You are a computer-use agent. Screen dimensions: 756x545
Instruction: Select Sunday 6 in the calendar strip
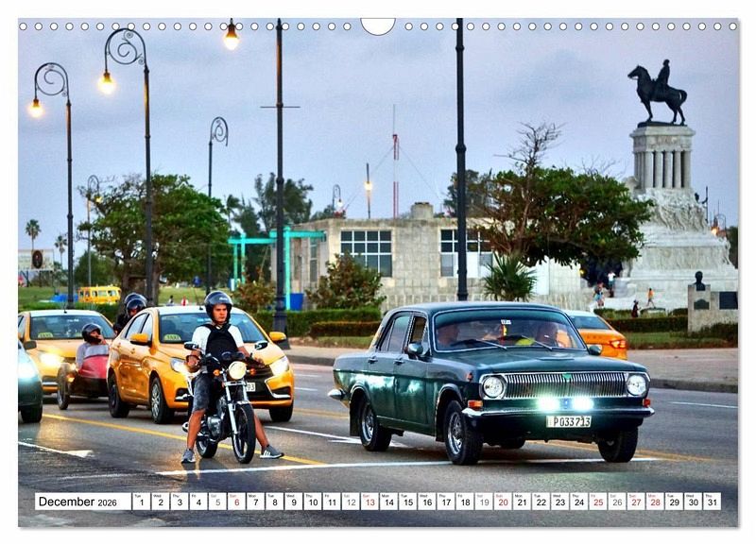coord(235,502)
